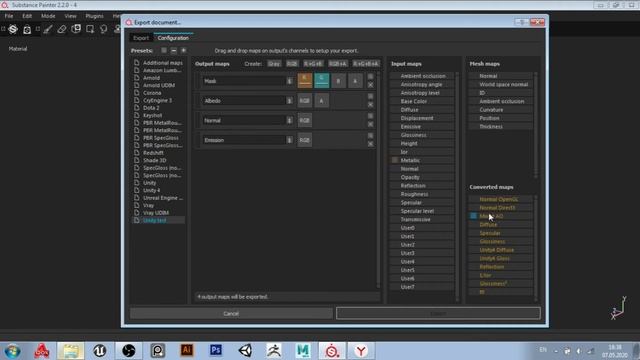Click Normal OpenGL in Converted maps
The width and height of the screenshot is (640, 360).
click(500, 200)
